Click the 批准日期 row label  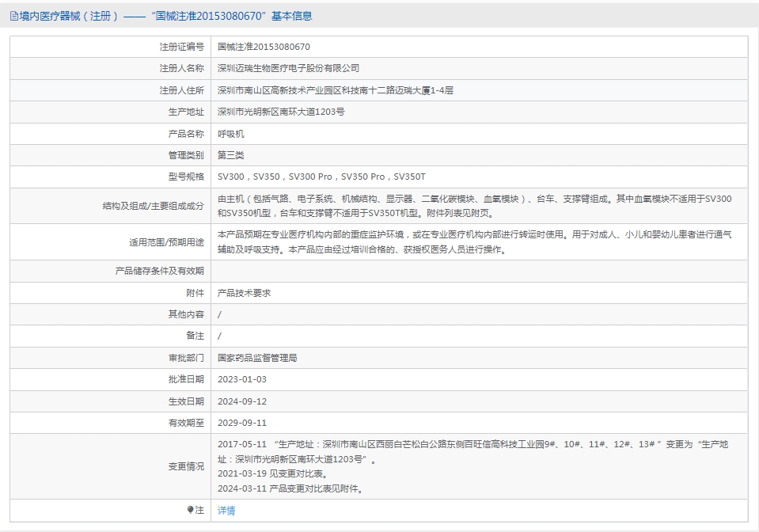(186, 379)
